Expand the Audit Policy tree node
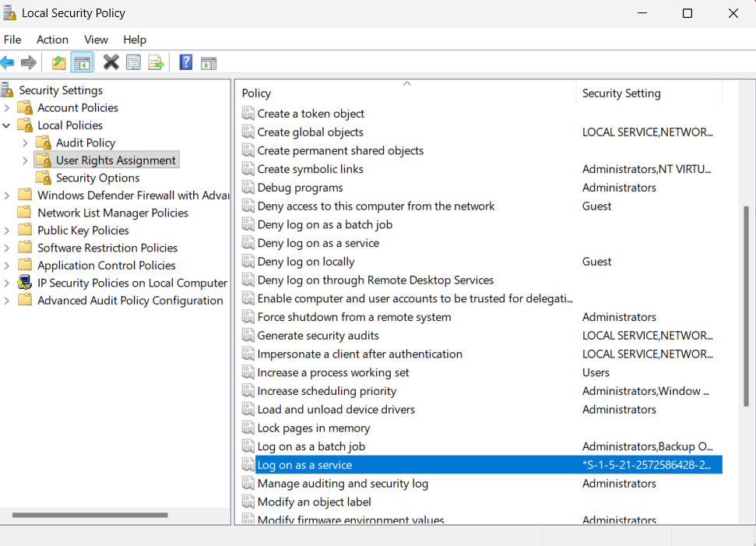Image resolution: width=756 pixels, height=546 pixels. [x=25, y=143]
